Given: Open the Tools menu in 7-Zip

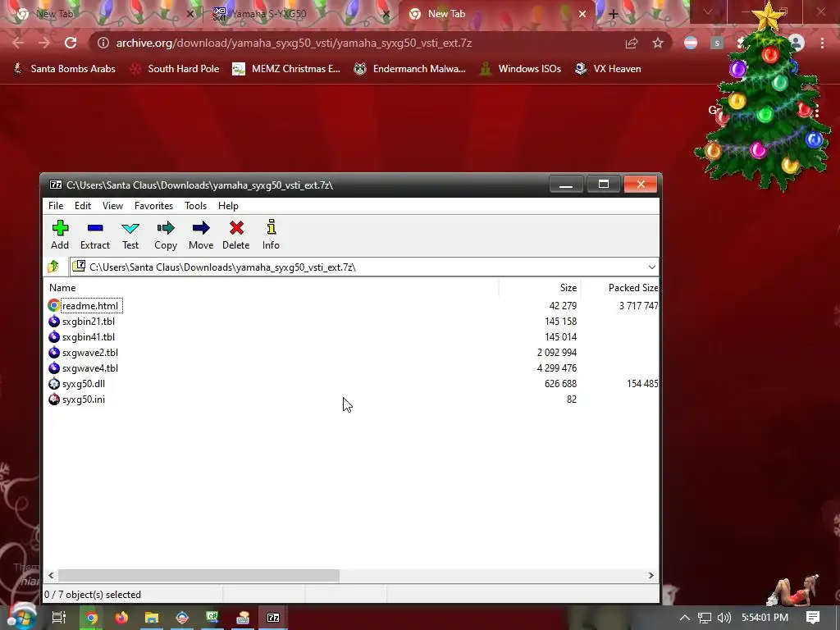Looking at the screenshot, I should (x=195, y=206).
